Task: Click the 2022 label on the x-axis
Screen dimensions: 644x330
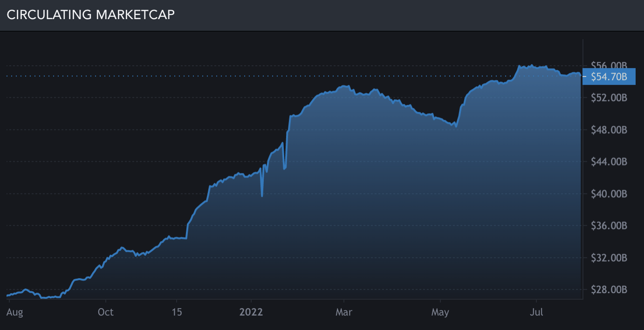Action: pos(251,312)
